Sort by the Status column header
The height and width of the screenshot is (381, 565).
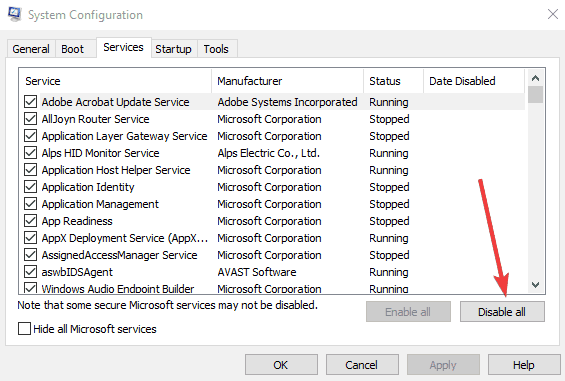click(393, 81)
